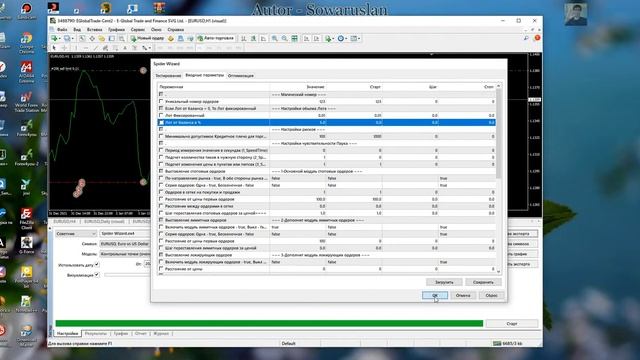Open dropdown arrow beside templates icon
Screen dimensions: 640x360
[359, 38]
